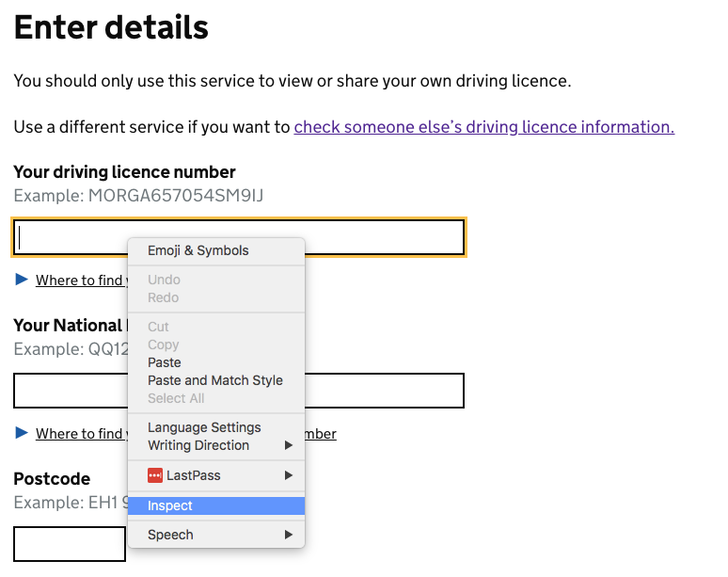Click the Enter details heading
Image resolution: width=728 pixels, height=577 pixels.
pos(111,27)
